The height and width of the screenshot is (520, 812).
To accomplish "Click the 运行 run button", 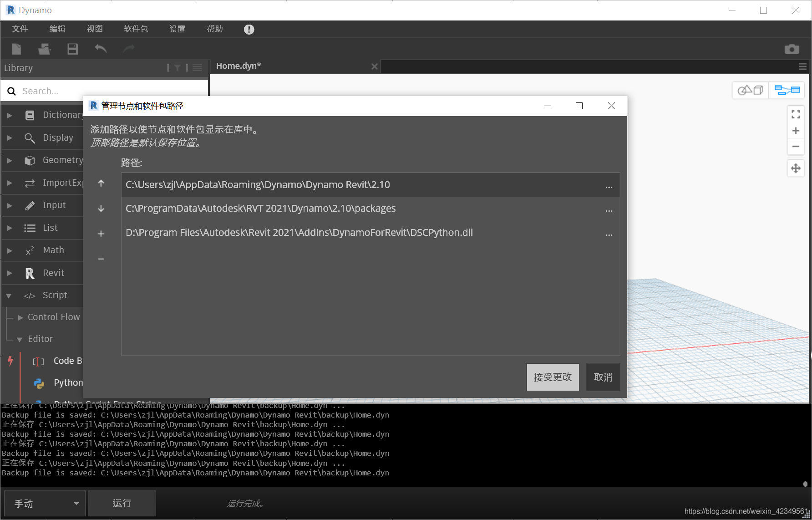I will coord(122,503).
